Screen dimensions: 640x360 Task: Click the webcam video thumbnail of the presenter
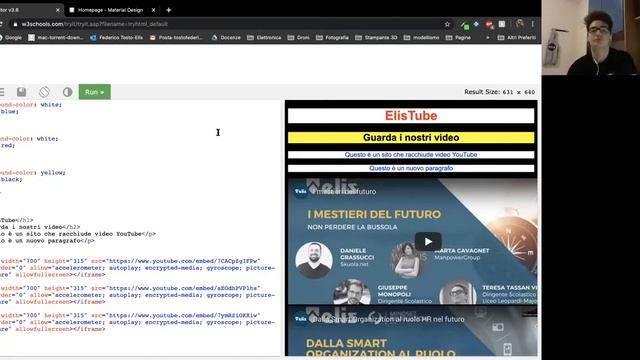[x=591, y=38]
